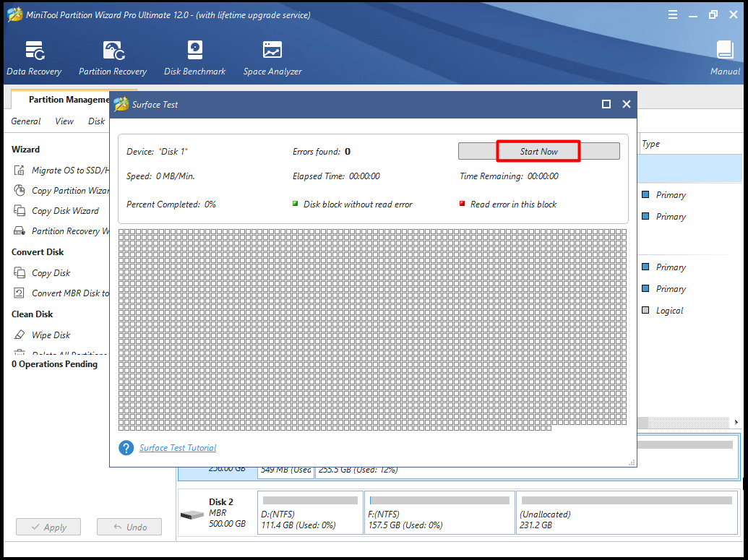Click the Apply button
The width and height of the screenshot is (748, 560).
pos(48,527)
